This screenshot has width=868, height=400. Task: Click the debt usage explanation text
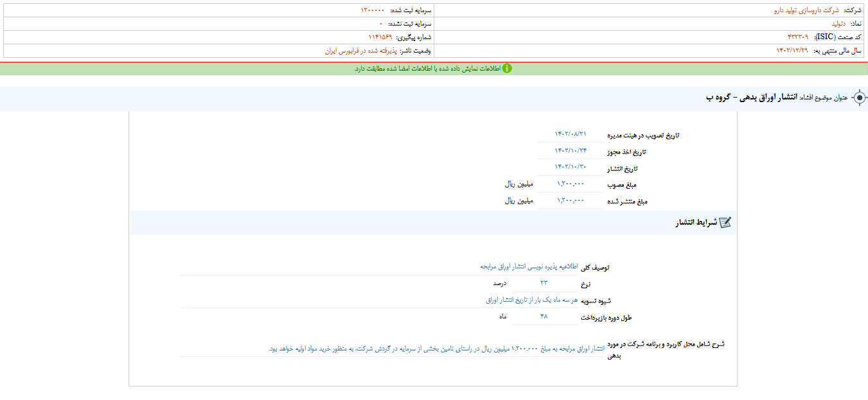coord(436,349)
